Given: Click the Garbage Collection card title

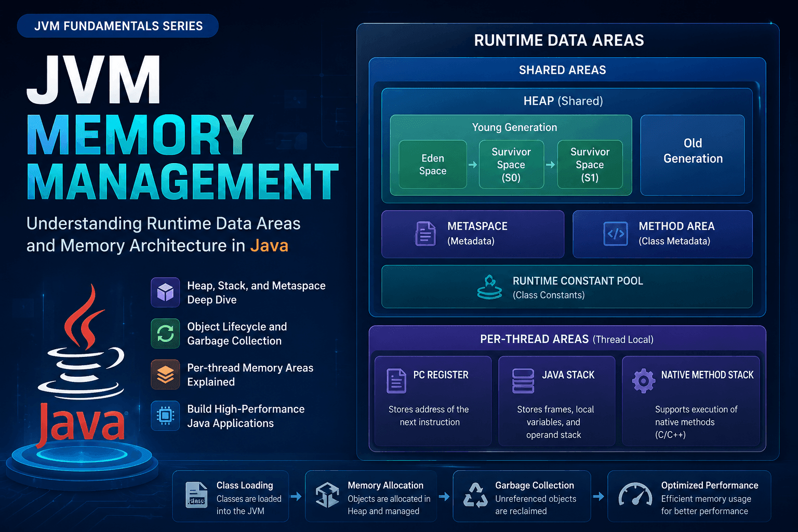Looking at the screenshot, I should pyautogui.click(x=535, y=485).
